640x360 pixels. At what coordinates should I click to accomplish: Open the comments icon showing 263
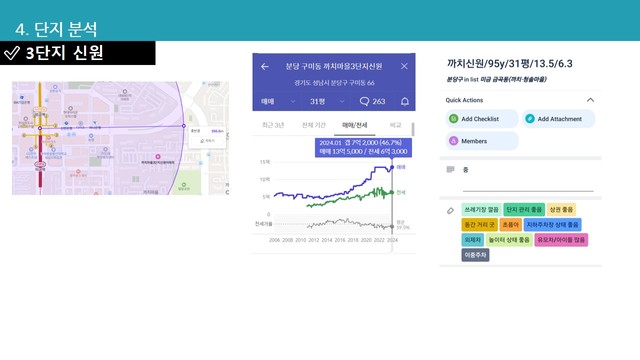coord(372,101)
